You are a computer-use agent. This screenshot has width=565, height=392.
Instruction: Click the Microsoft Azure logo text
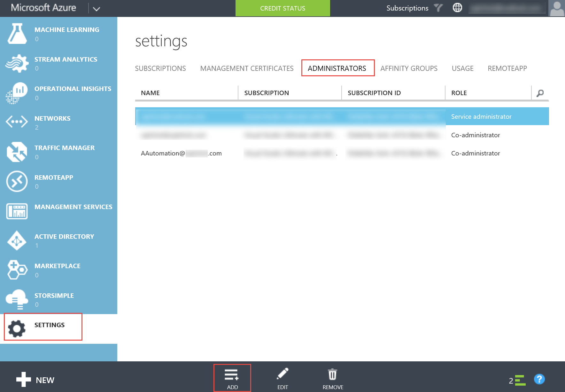(43, 8)
